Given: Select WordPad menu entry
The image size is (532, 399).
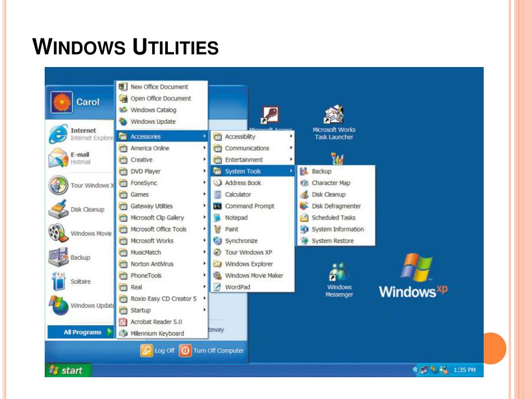Looking at the screenshot, I should 252,287.
